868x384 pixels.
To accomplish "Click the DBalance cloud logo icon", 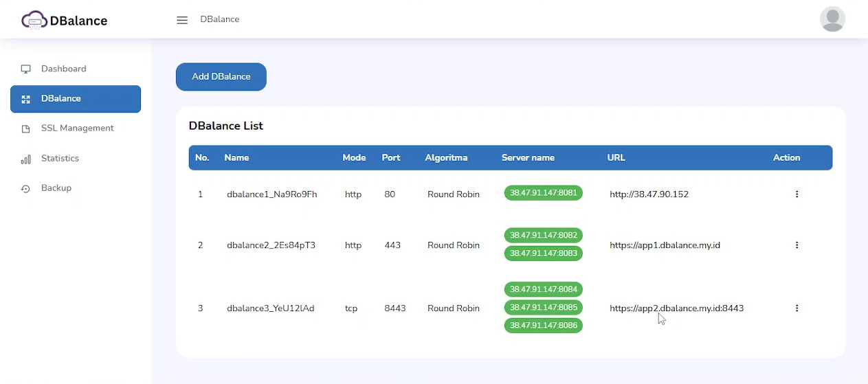I will pyautogui.click(x=34, y=20).
